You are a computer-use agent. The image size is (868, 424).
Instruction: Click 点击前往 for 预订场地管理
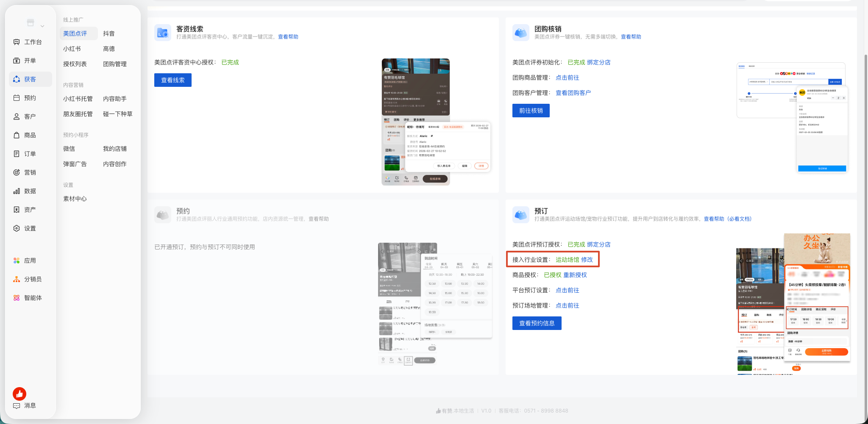coord(568,305)
